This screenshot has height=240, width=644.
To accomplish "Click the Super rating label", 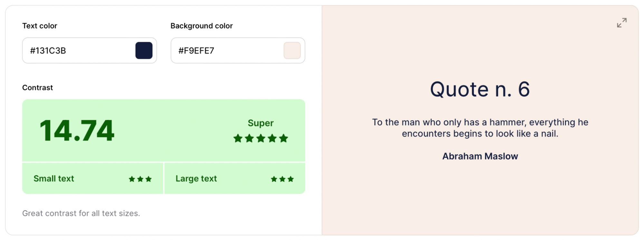I will 261,123.
